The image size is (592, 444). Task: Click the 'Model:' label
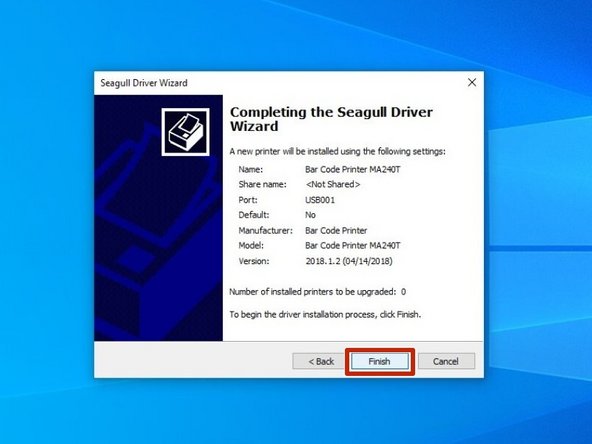click(251, 245)
